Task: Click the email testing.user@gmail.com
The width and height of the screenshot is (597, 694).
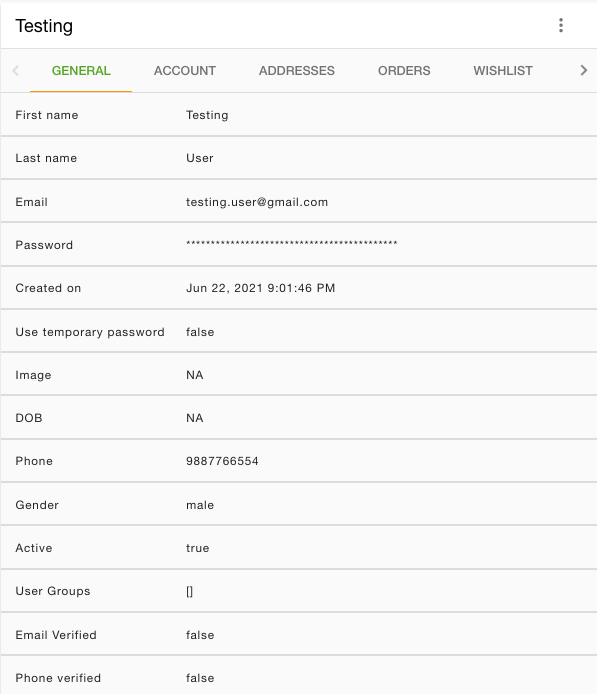Action: (x=257, y=202)
